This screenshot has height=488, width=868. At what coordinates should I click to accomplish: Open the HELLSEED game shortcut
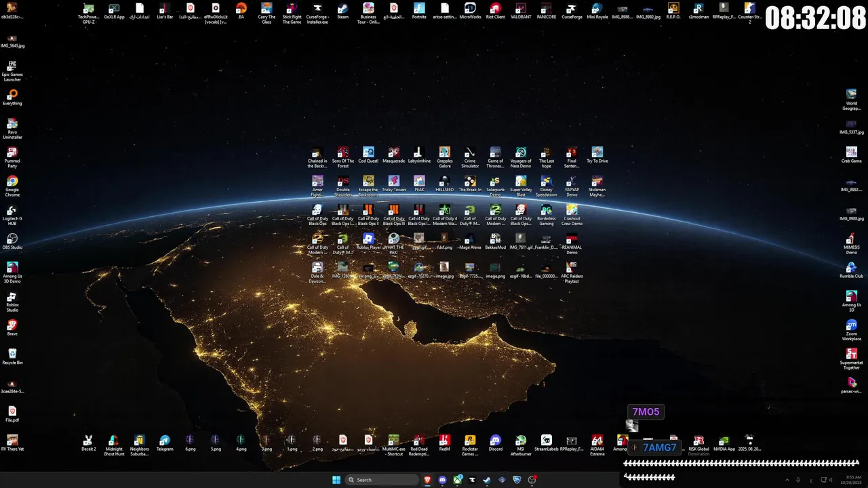point(445,184)
